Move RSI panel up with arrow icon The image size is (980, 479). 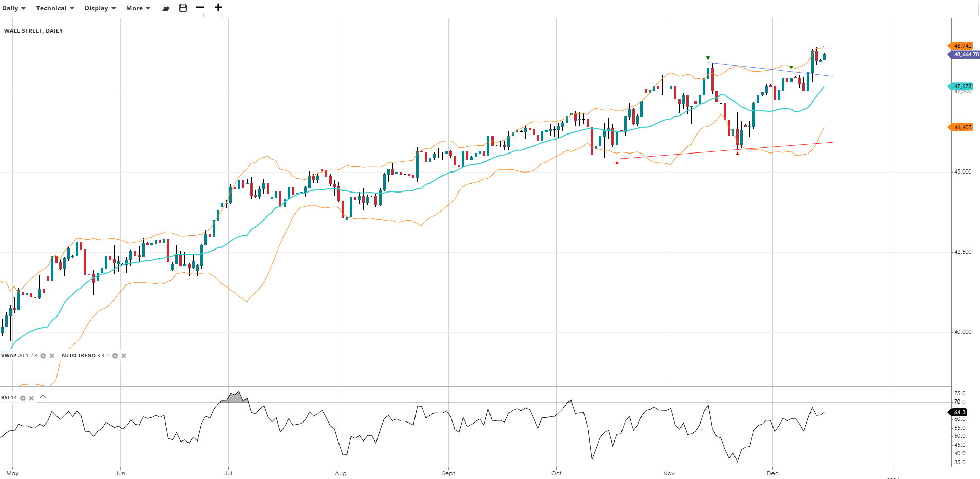click(43, 398)
